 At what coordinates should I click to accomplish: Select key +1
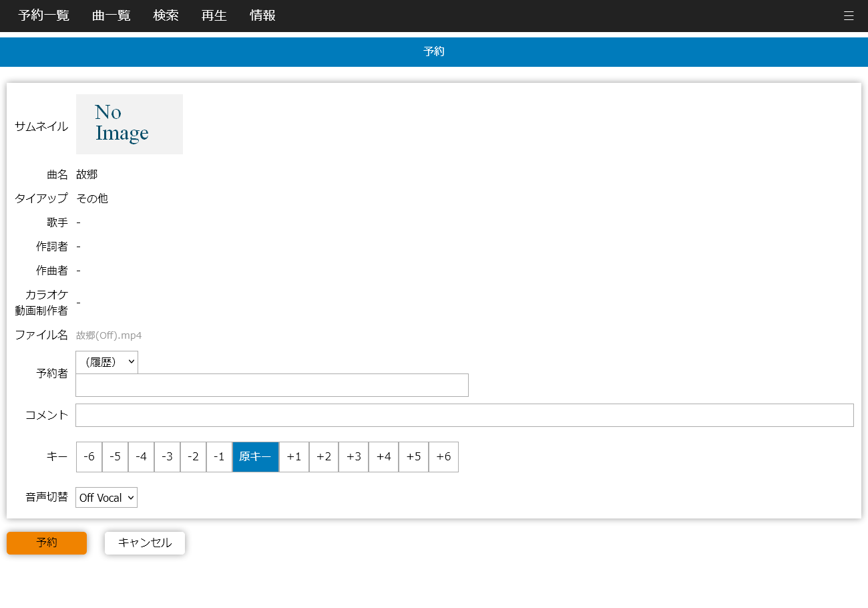(x=294, y=457)
